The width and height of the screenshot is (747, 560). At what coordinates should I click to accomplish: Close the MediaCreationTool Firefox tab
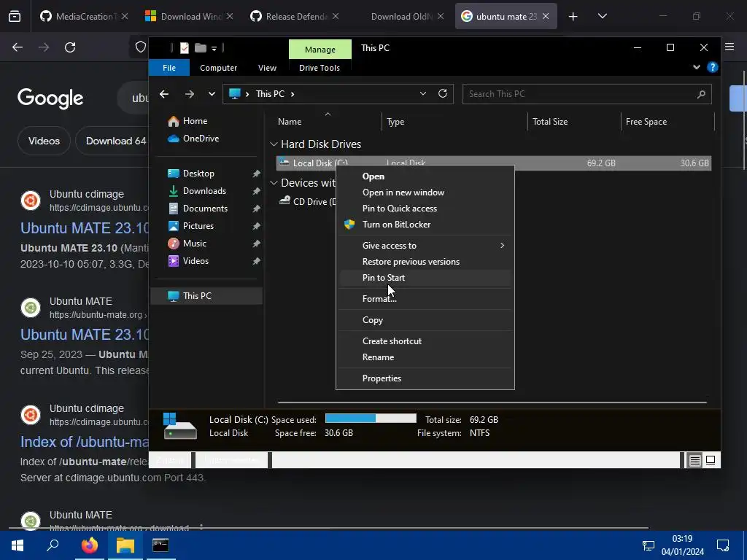click(x=124, y=16)
